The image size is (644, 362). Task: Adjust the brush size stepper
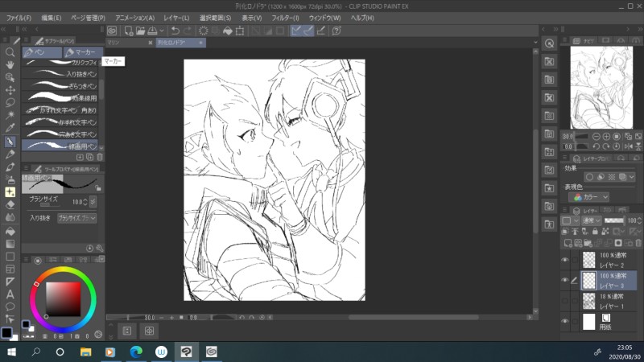(x=85, y=202)
